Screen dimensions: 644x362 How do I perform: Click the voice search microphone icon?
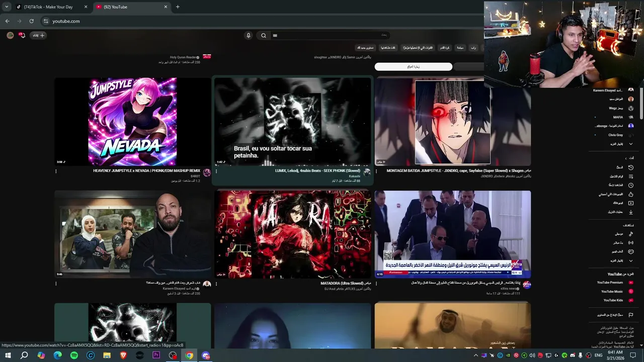click(248, 35)
